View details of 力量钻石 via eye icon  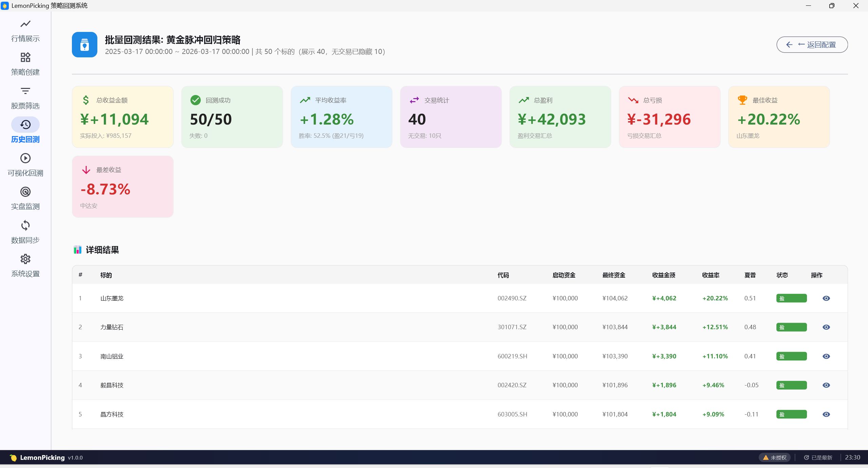pyautogui.click(x=826, y=327)
